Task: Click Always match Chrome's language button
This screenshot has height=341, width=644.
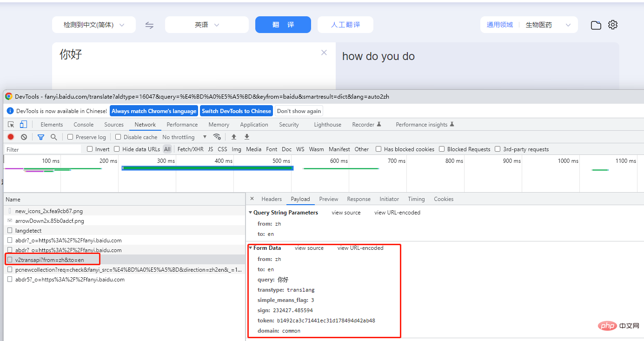Action: [154, 111]
